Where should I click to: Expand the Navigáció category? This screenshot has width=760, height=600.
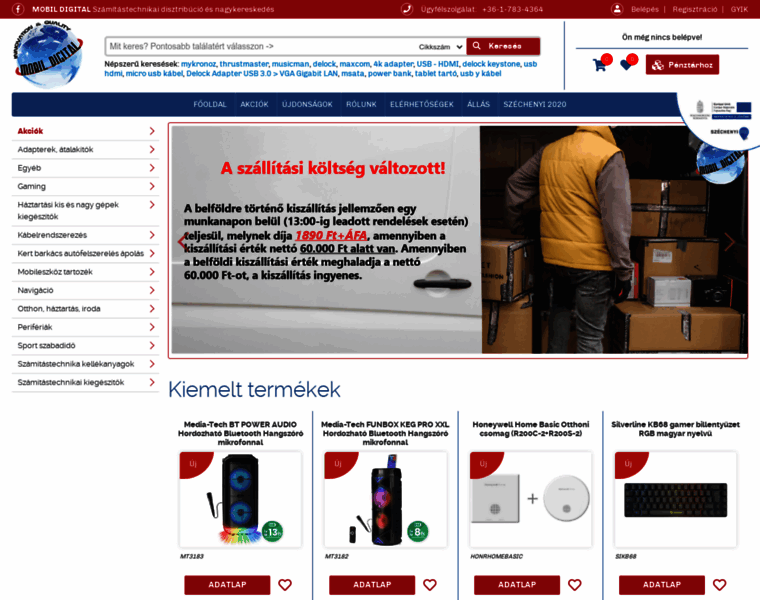(152, 290)
